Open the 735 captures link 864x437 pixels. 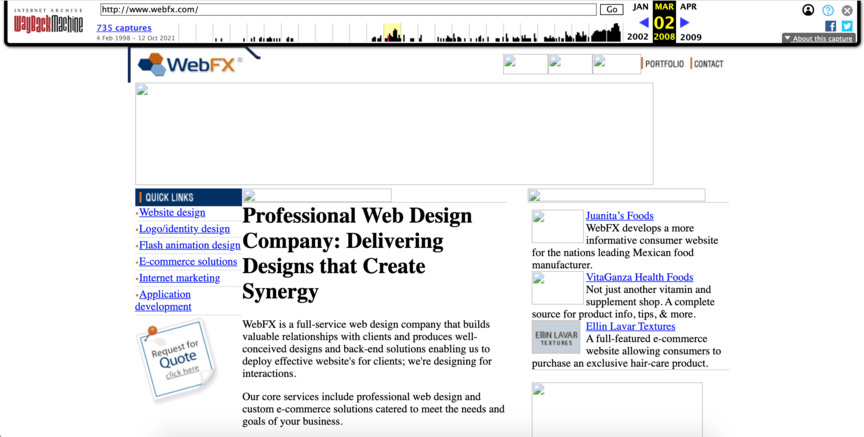[124, 28]
